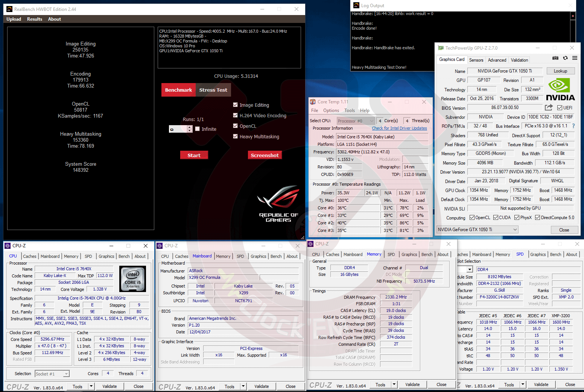The image size is (584, 392).
Task: Click the BIOS Version export share icon
Action: coord(549,107)
